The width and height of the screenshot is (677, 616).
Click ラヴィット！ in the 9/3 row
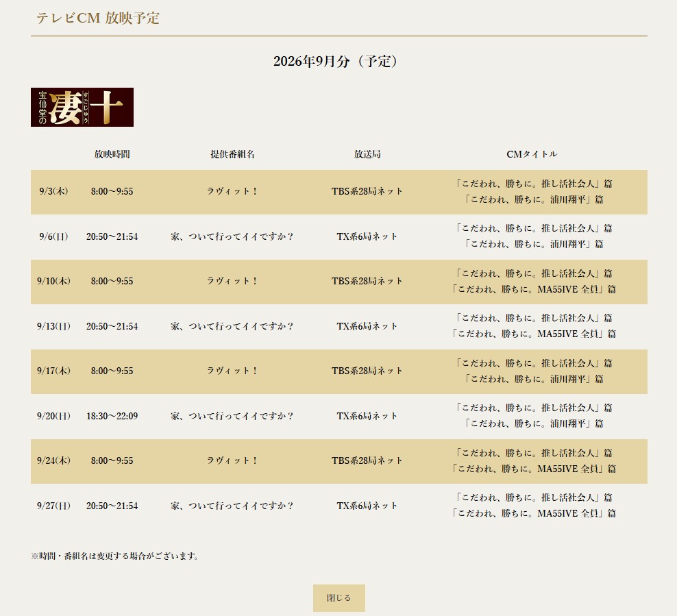232,191
